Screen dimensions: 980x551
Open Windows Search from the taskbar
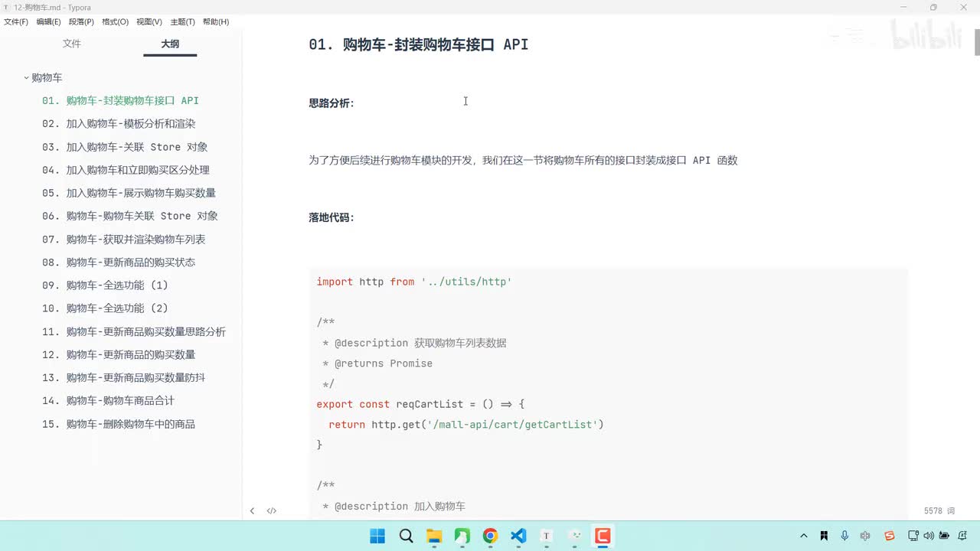406,536
